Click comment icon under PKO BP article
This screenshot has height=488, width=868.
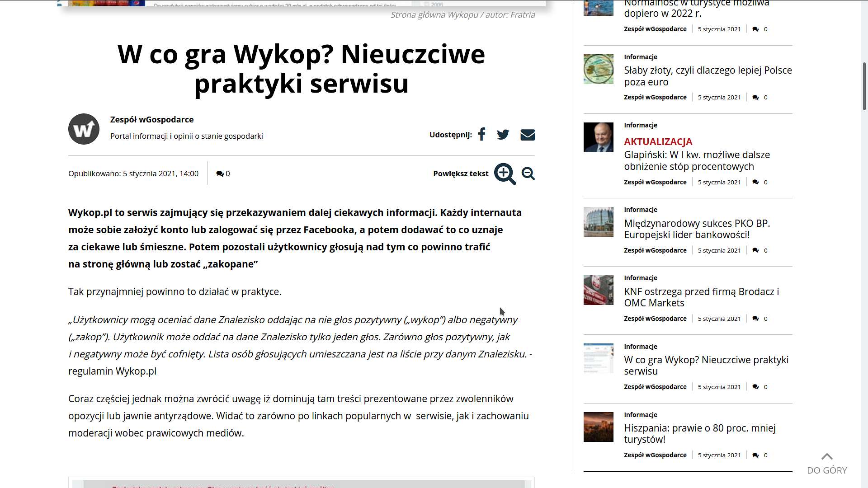(x=755, y=251)
